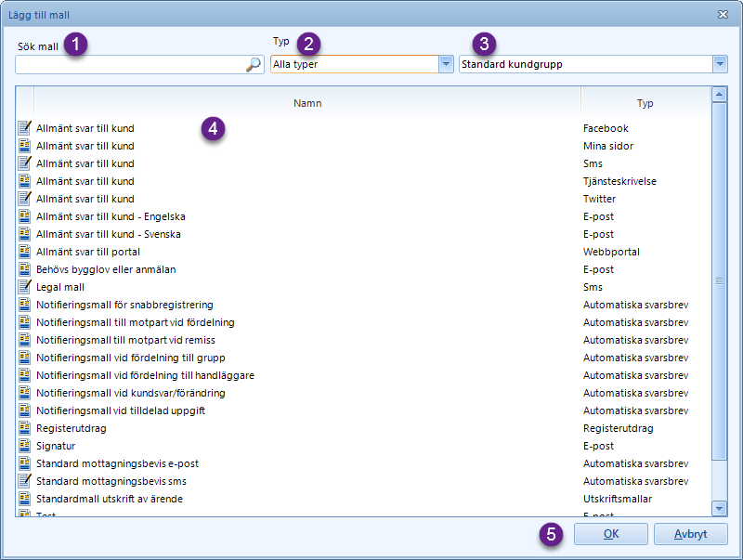
Task: Click the 'Signatur' template icon
Action: pos(25,445)
